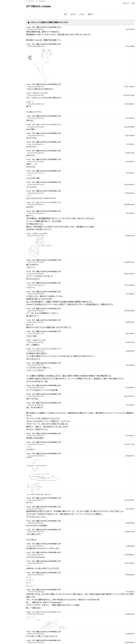This screenshot has width=138, height=644.
Task: Toggle the ▼ marker of post 0005
Action: [x=27, y=102]
